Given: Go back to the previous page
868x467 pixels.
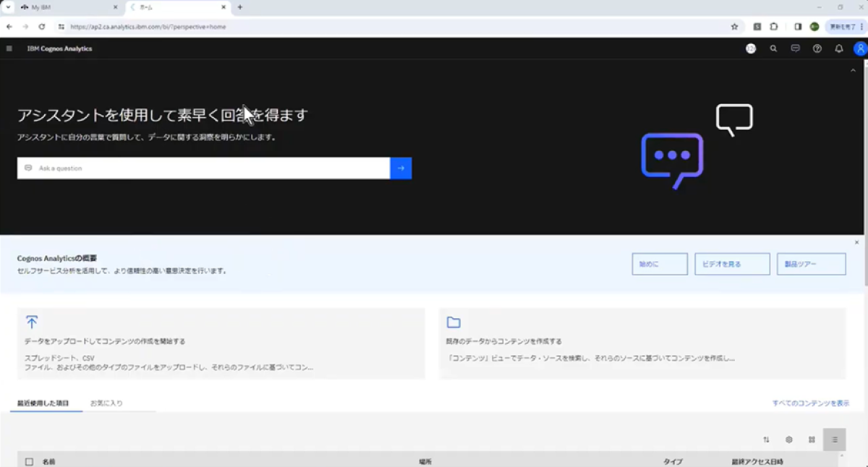Looking at the screenshot, I should click(x=9, y=27).
